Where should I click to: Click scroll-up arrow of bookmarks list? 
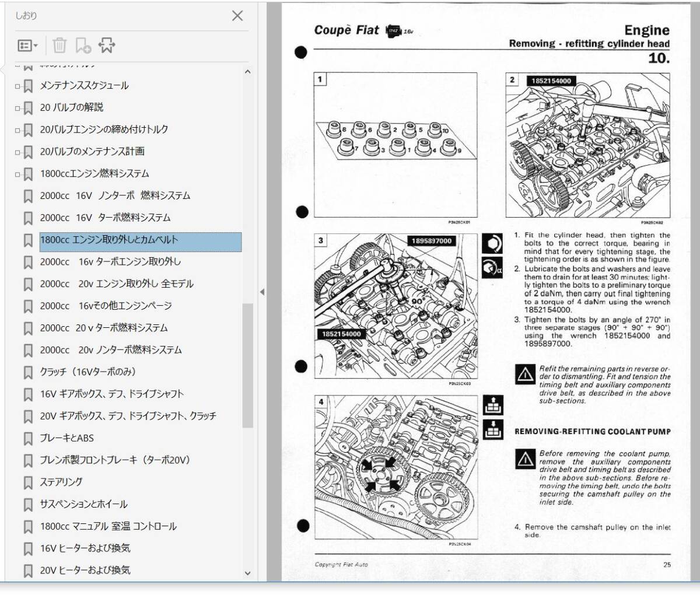[x=247, y=72]
